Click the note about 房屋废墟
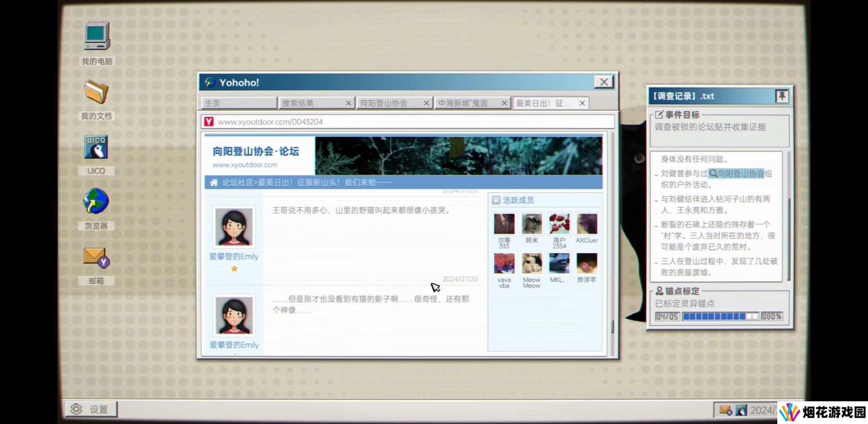Image resolution: width=868 pixels, height=424 pixels. pos(719,267)
